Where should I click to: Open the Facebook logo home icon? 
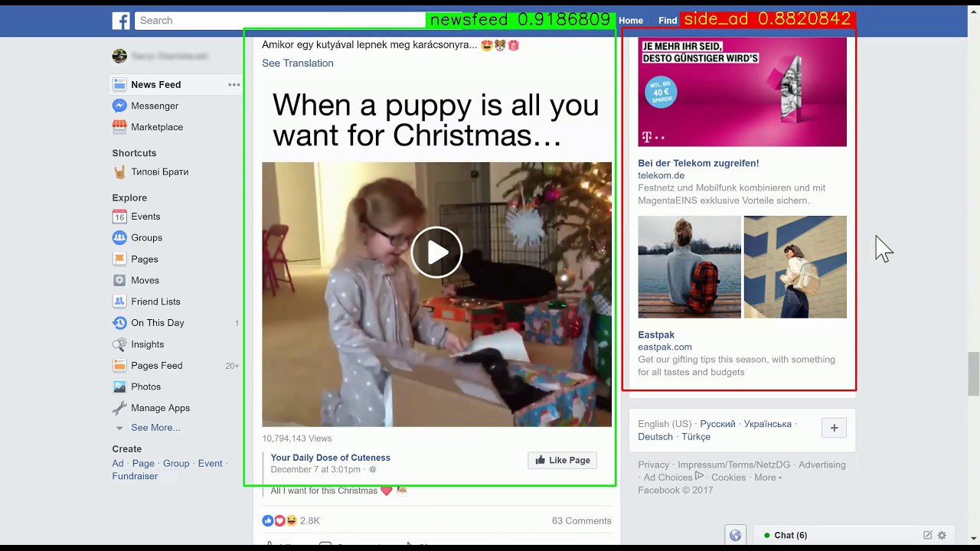pos(121,21)
